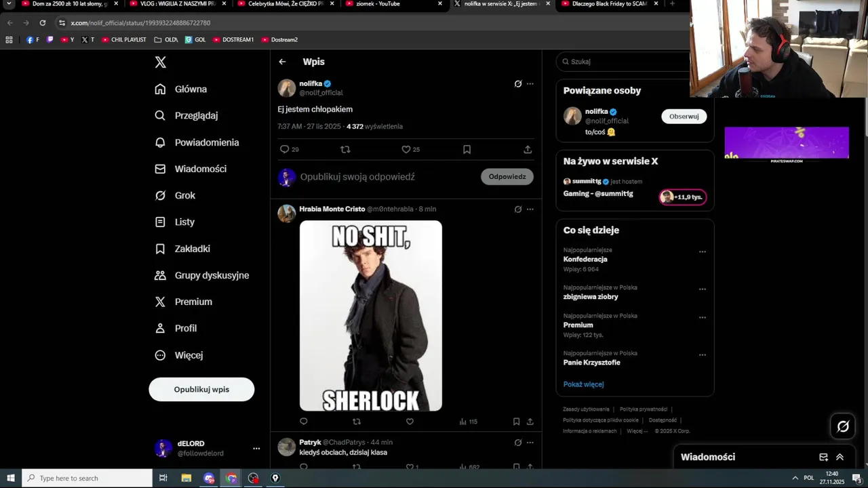Image resolution: width=868 pixels, height=488 pixels.
Task: Open Grok from the sidebar
Action: [x=175, y=195]
